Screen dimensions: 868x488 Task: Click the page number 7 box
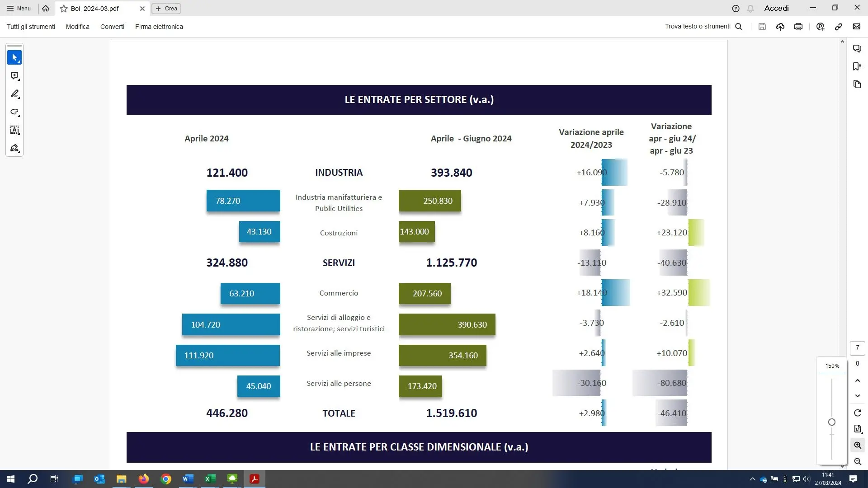click(x=858, y=348)
